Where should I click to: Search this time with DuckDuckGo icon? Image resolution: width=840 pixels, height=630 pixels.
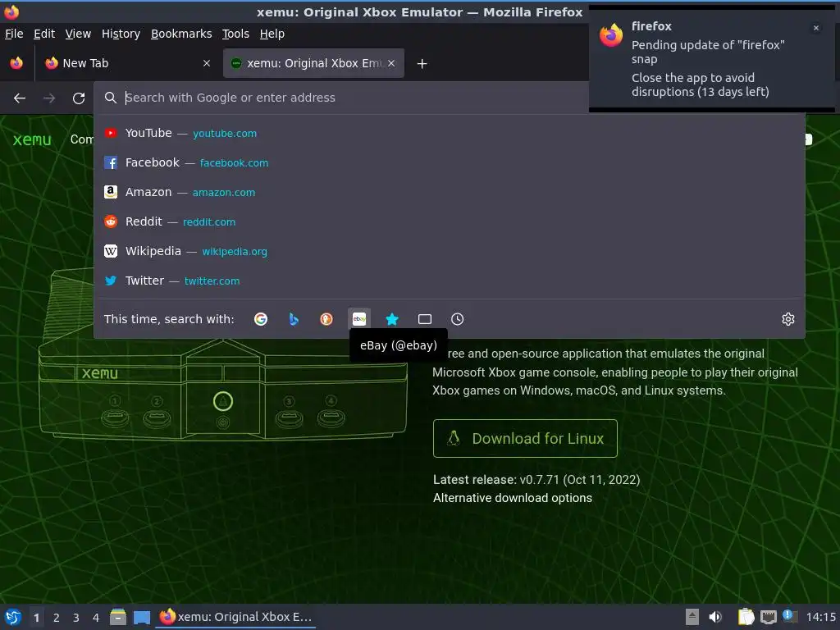tap(326, 319)
